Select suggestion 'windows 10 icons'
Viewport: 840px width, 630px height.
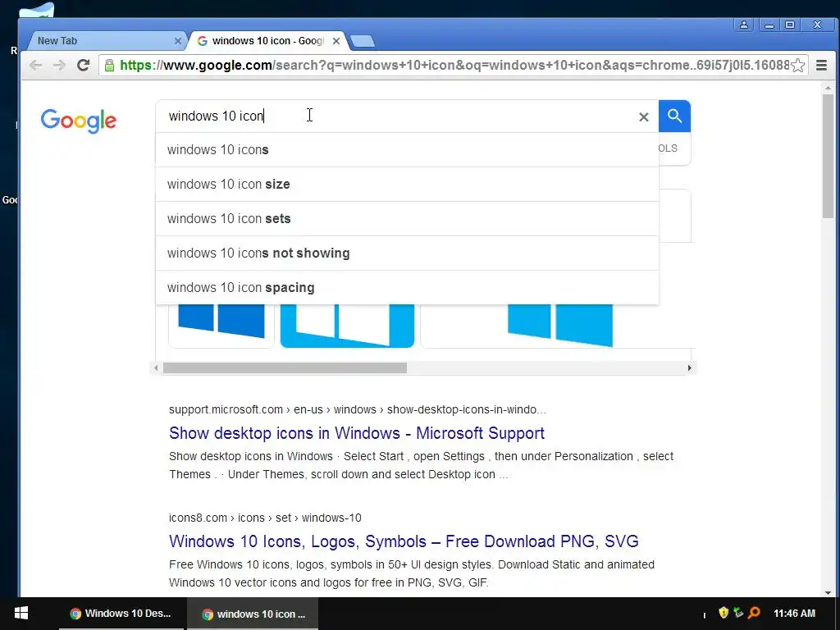[x=407, y=150]
